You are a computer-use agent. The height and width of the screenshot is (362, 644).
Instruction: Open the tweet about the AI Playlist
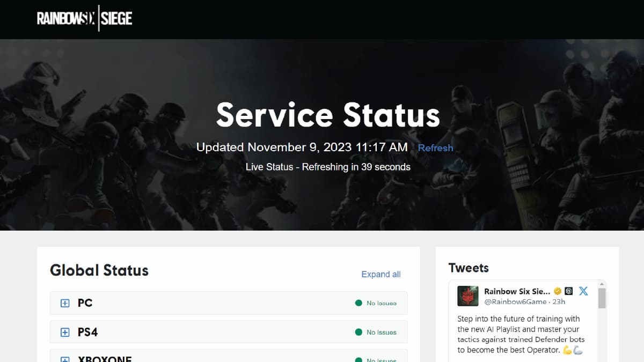pyautogui.click(x=521, y=334)
